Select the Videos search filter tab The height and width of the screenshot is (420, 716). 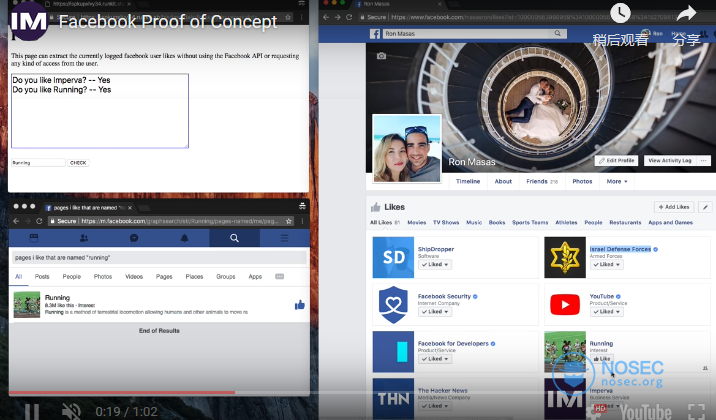[134, 277]
